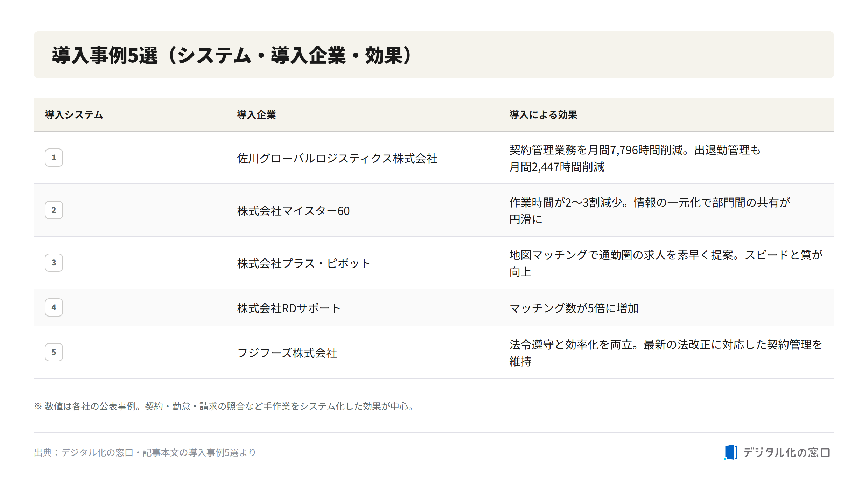Click the 地図マッチングで通勤圏の求人 effect text
Screen dimensions: 868x493
[x=666, y=263]
